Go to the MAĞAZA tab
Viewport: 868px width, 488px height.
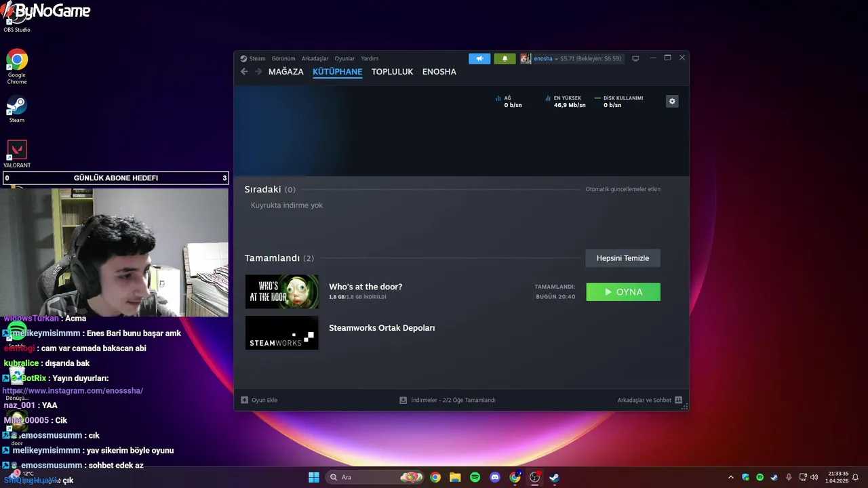[286, 72]
